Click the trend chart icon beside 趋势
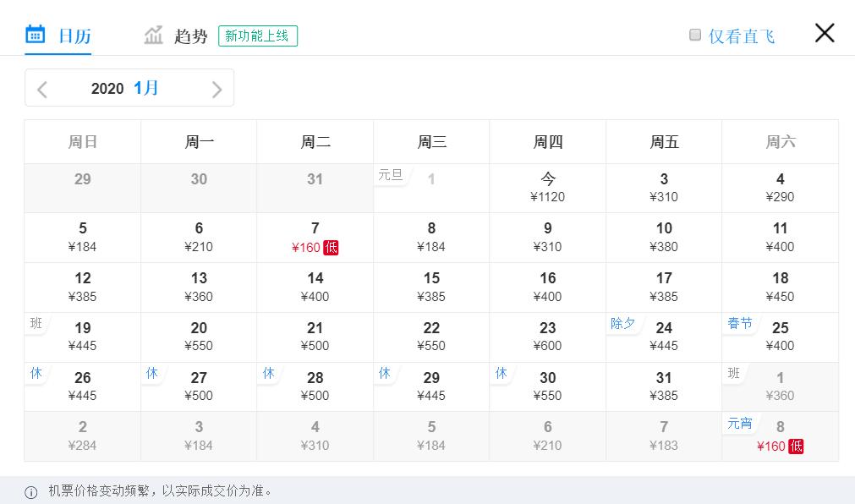Screen dimensions: 855x504 [153, 36]
